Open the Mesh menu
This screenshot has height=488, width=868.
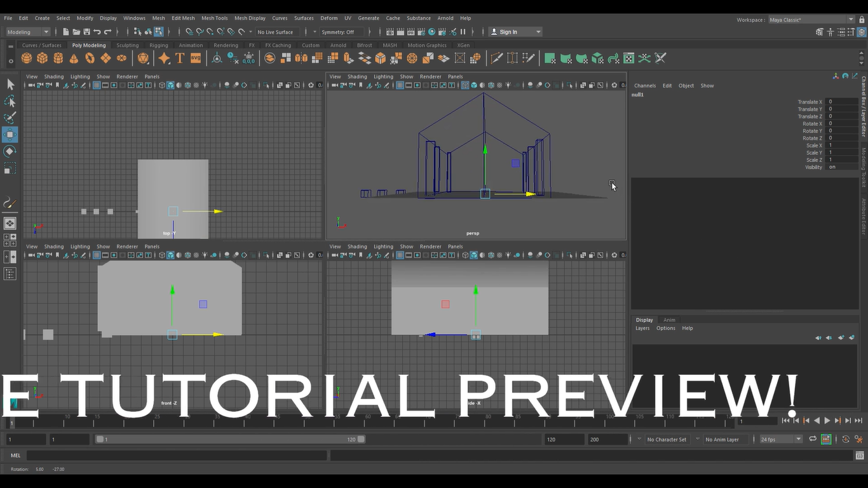(158, 18)
